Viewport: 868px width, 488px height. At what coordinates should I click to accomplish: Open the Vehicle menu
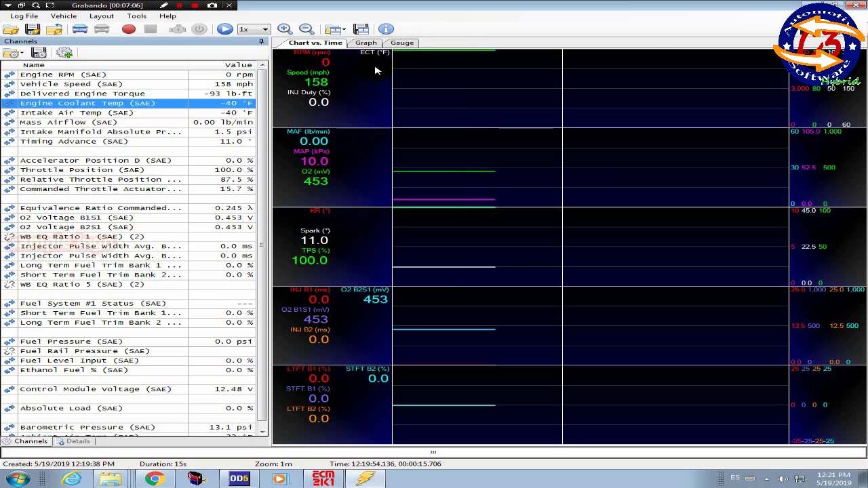tap(64, 16)
